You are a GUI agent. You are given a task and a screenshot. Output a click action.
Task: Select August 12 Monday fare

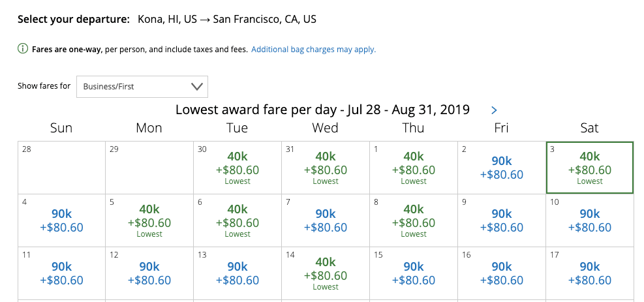coord(149,273)
